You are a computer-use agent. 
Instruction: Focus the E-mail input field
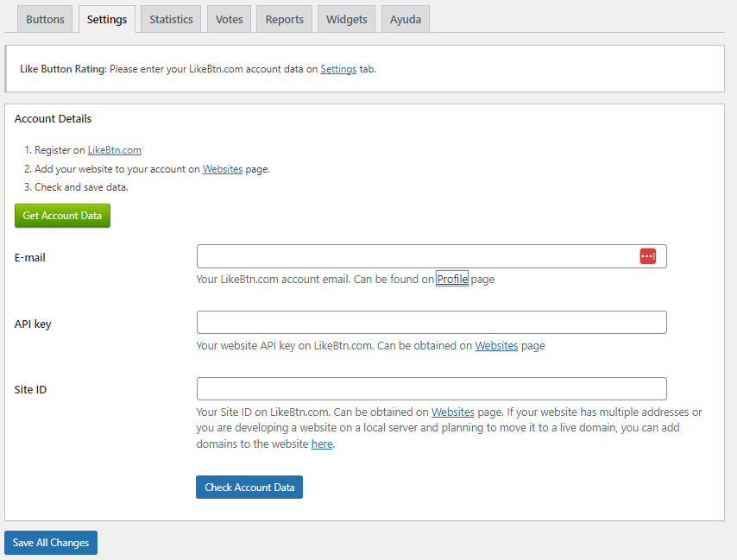point(431,256)
